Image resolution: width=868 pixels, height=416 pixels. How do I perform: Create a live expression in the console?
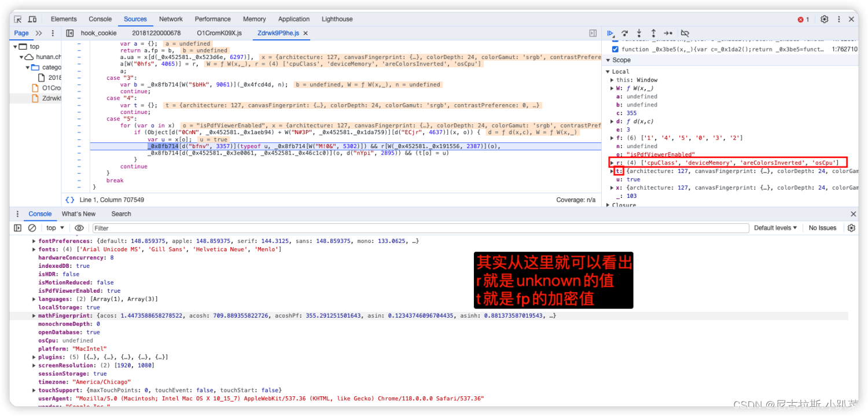79,227
